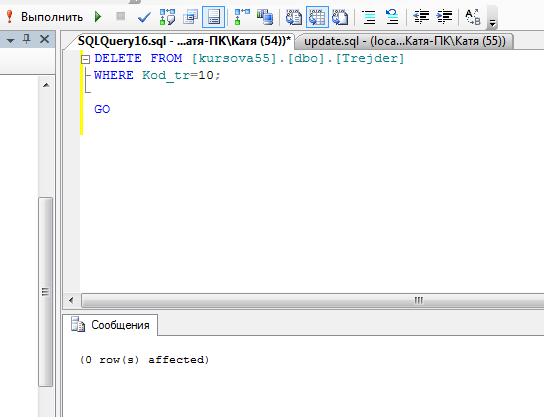The height and width of the screenshot is (417, 544).
Task: Click the side panel vertical scrollbar thumb
Action: click(x=45, y=291)
